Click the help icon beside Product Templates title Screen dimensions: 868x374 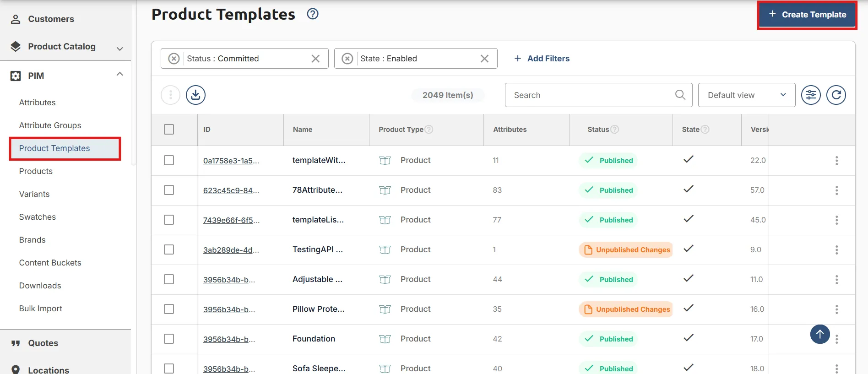click(x=313, y=14)
